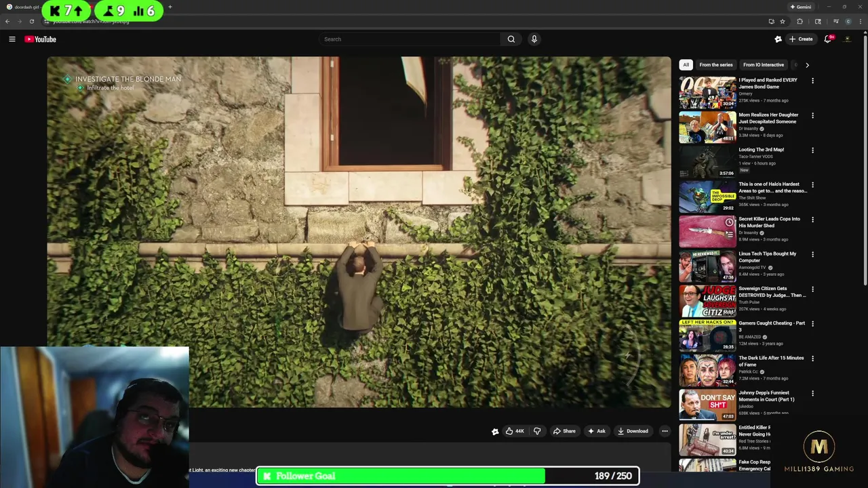Open the James Bond ranking video thumbnail
Image resolution: width=868 pixels, height=488 pixels.
[707, 92]
